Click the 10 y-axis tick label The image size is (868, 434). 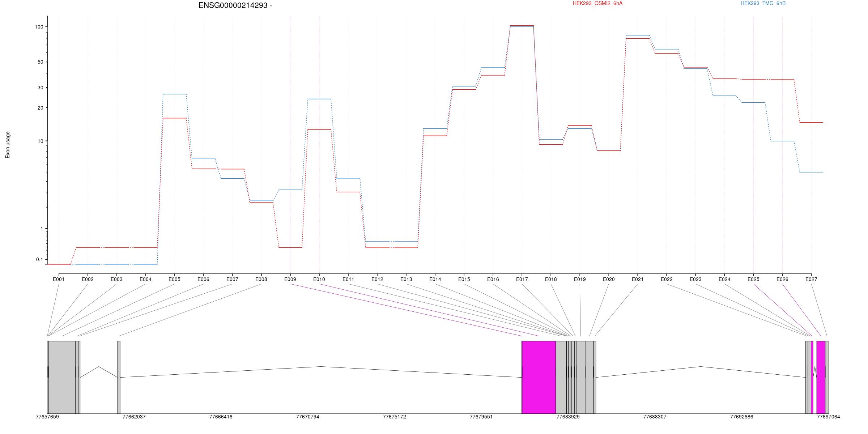point(40,141)
